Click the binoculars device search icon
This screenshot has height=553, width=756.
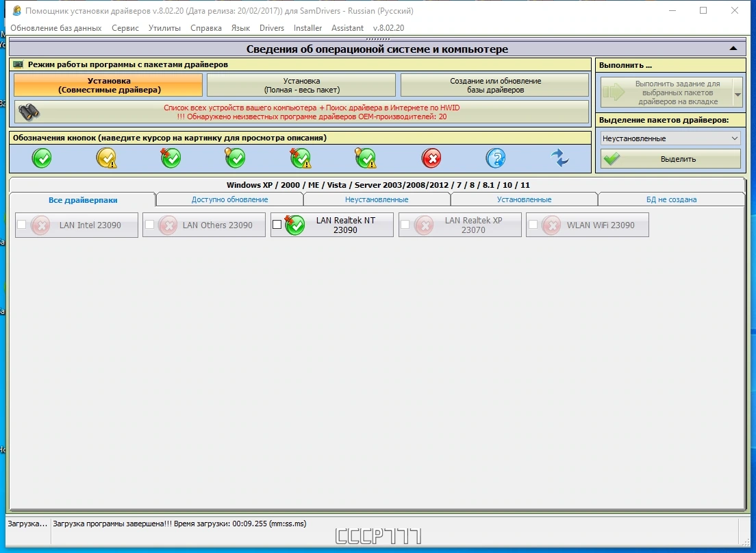point(29,112)
